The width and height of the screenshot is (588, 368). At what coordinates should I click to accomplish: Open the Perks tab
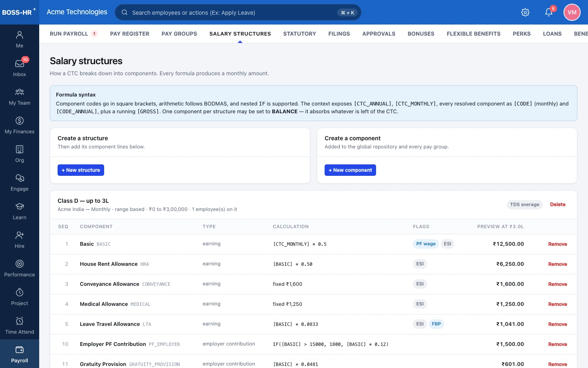pos(522,34)
